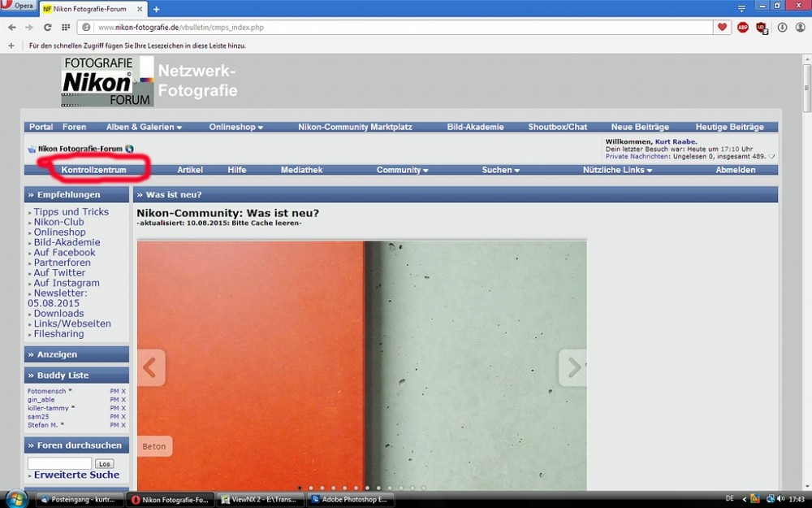Open Private Nachrichten link
The width and height of the screenshot is (812, 508).
637,156
